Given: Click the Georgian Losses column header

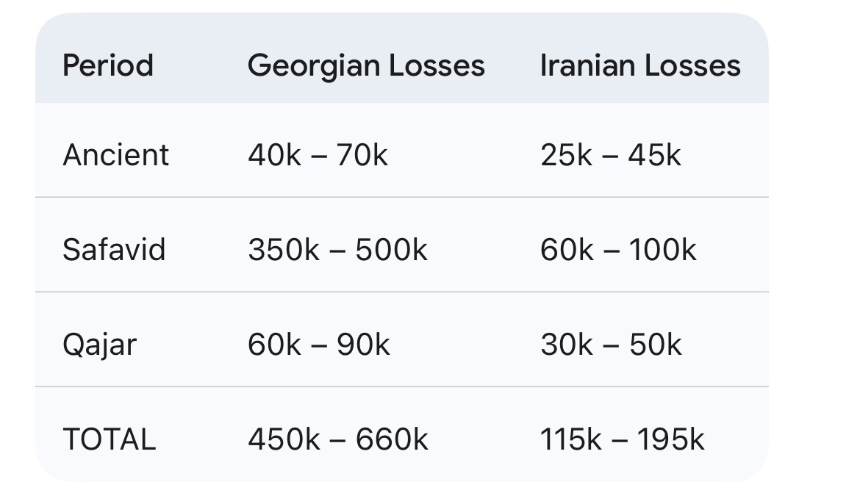Looking at the screenshot, I should point(366,65).
